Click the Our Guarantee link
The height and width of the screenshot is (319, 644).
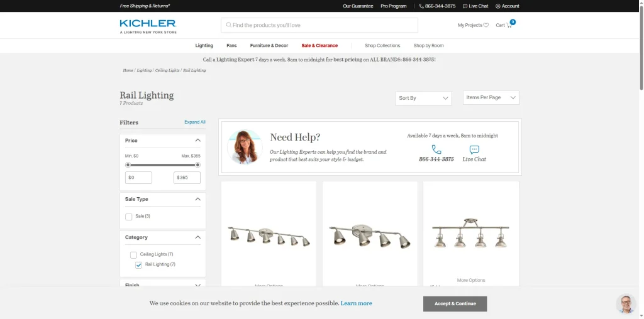(358, 6)
